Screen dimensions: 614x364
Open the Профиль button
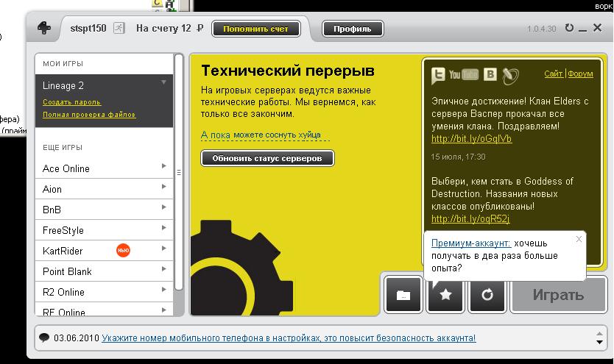(x=353, y=29)
